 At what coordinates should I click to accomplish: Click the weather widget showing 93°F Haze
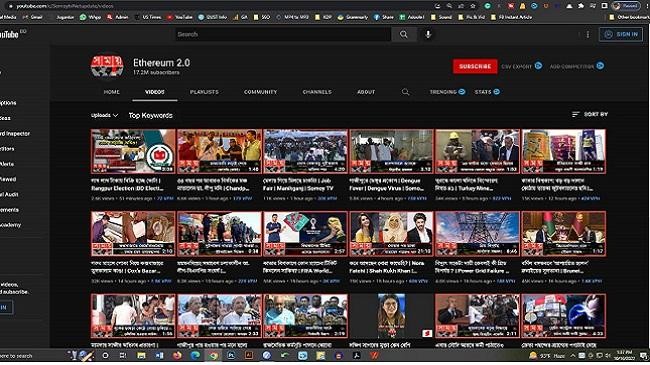click(547, 355)
